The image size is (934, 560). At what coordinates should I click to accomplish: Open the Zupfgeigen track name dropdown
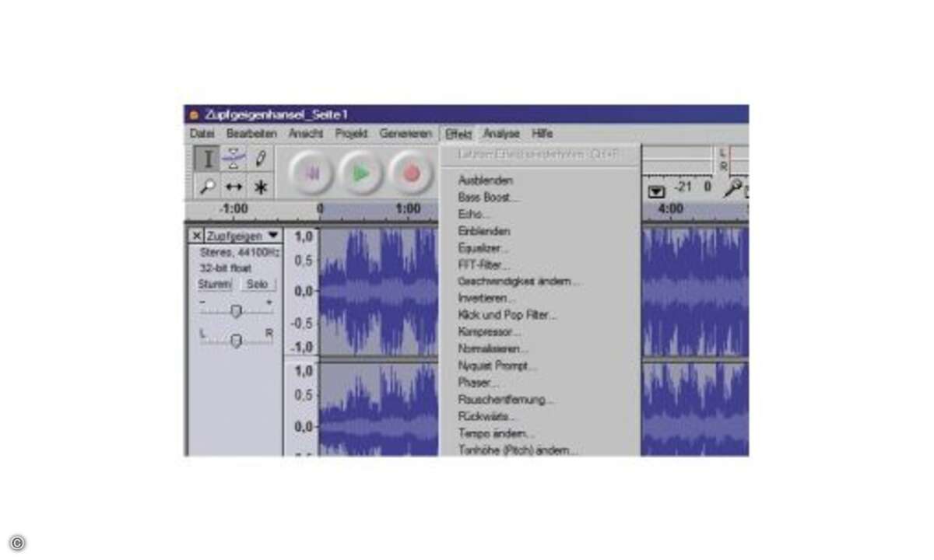(242, 236)
